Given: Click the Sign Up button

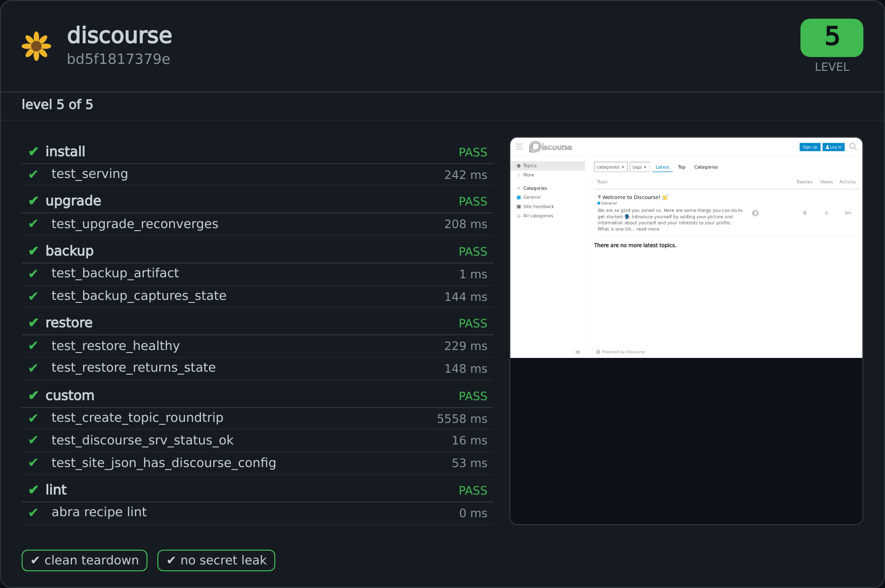Looking at the screenshot, I should pyautogui.click(x=810, y=147).
